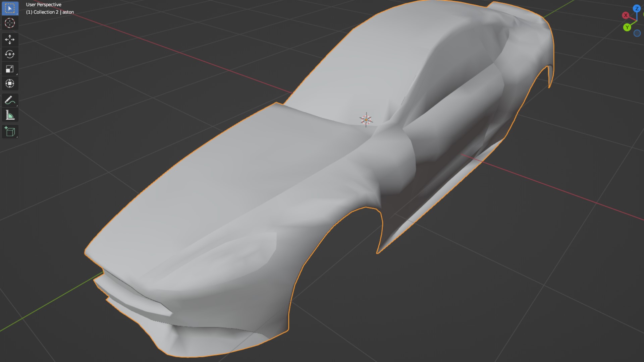
Task: Snap view to blue Z axis
Action: pos(637,8)
